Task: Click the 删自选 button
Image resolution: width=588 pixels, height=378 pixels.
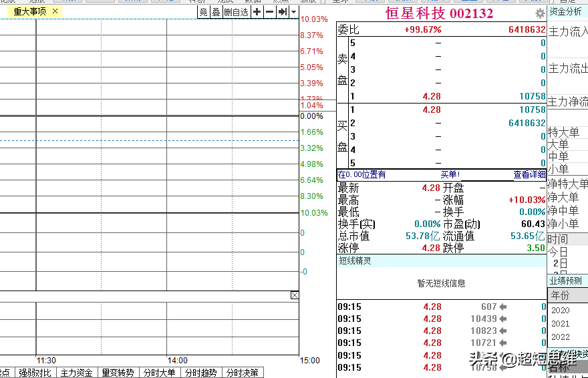Action: click(237, 13)
